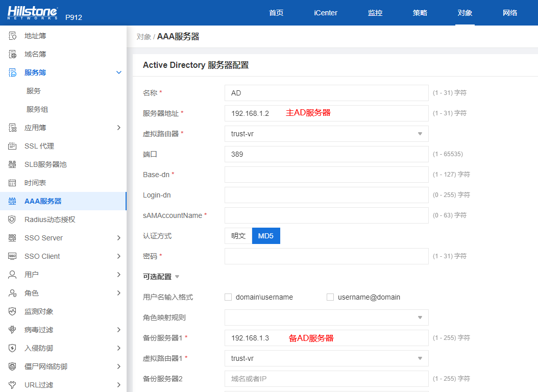The width and height of the screenshot is (538, 392).
Task: Switch 认证方式 to 明文
Action: coord(238,235)
